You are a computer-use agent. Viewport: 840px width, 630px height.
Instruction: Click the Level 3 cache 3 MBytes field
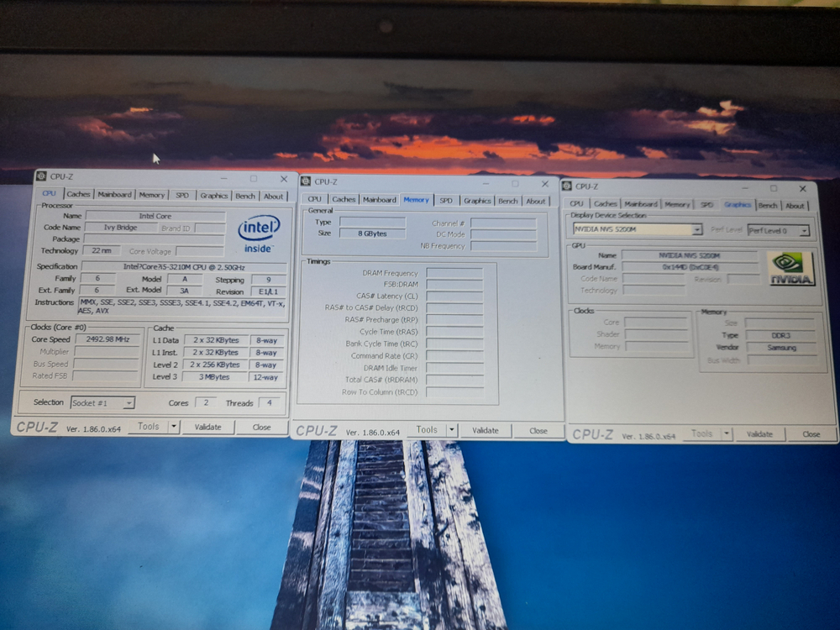[214, 376]
